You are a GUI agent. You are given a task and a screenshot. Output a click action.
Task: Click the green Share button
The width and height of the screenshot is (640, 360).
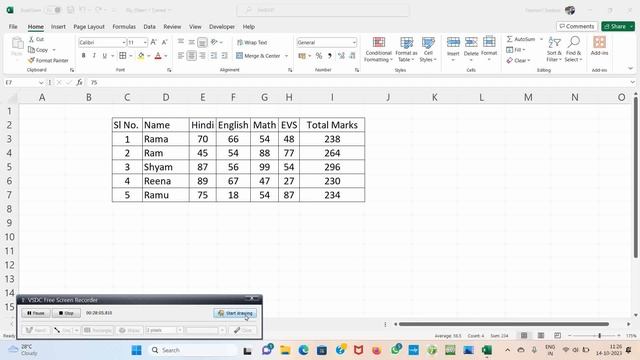[618, 26]
